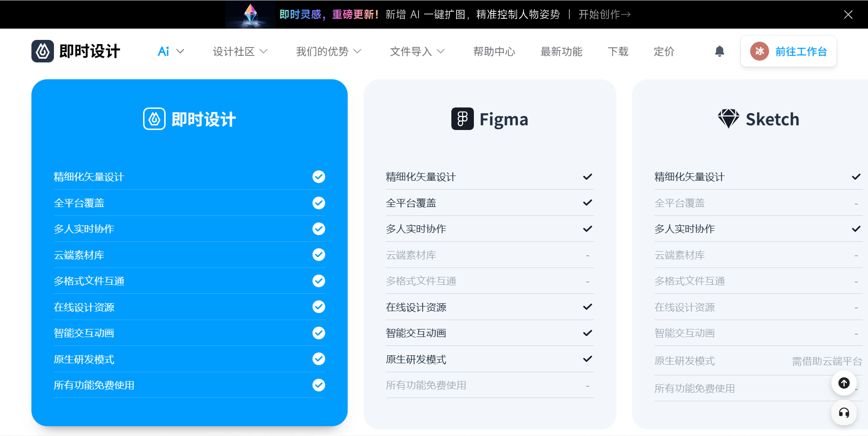
Task: Click the 前往工作台 button
Action: (x=789, y=51)
